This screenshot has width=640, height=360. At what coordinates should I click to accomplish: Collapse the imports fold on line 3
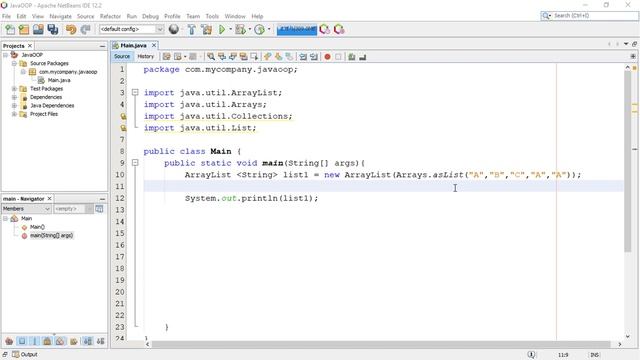(x=135, y=93)
